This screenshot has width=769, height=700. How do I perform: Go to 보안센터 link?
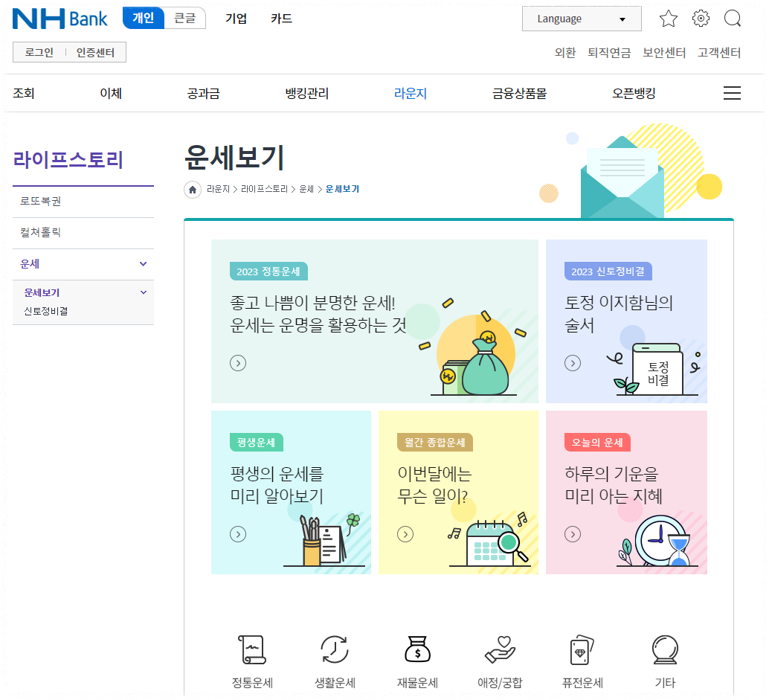pos(664,53)
